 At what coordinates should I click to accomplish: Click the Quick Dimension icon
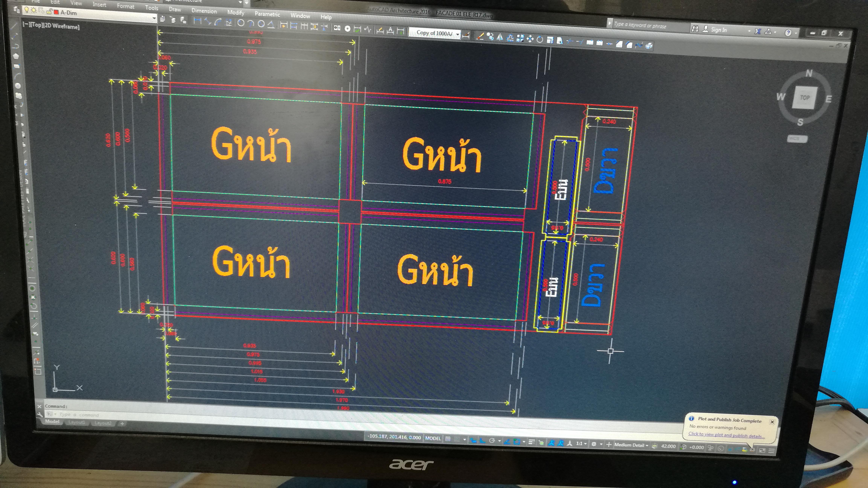[x=284, y=25]
